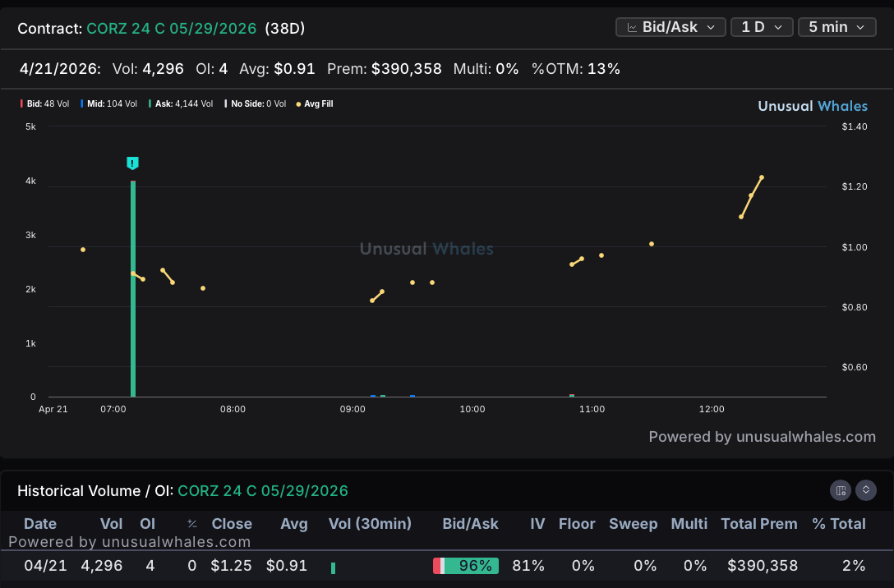Open the Bid/Ask chart type dropdown
The height and width of the screenshot is (588, 894).
(x=670, y=27)
